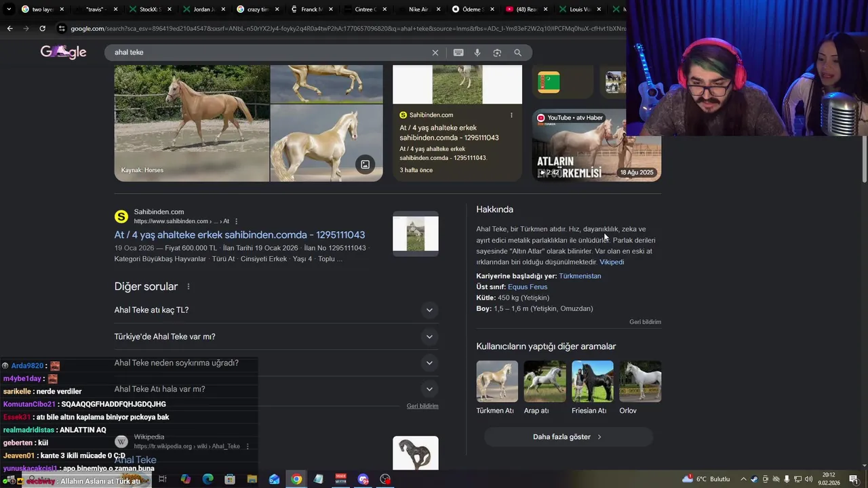Screen dimensions: 868x488
Task: Open the Friesian Atı related search
Action: coord(592,388)
